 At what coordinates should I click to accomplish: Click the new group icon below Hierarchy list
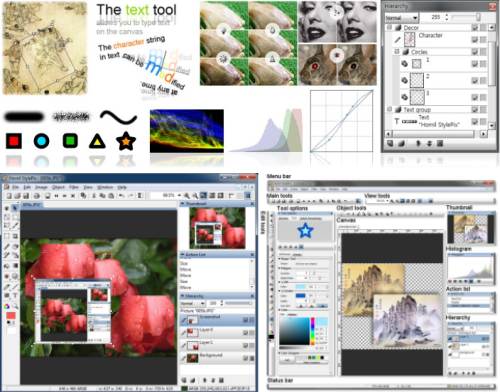[x=401, y=143]
